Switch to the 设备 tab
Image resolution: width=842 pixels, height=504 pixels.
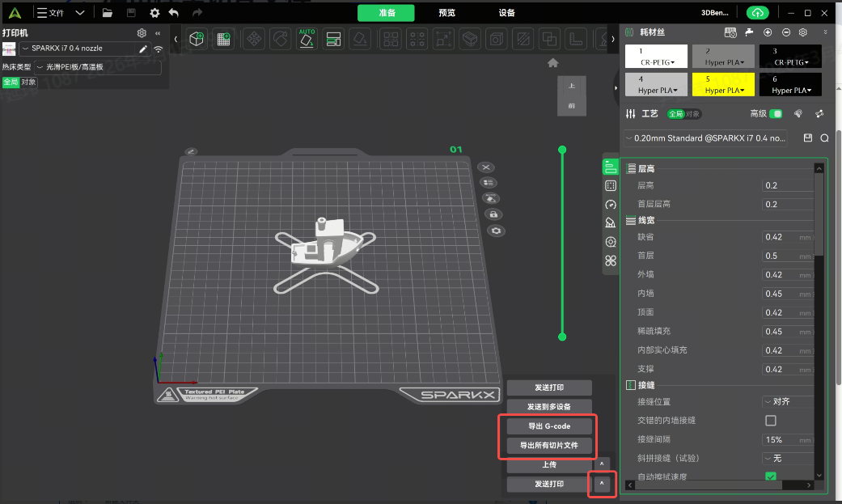pos(507,13)
